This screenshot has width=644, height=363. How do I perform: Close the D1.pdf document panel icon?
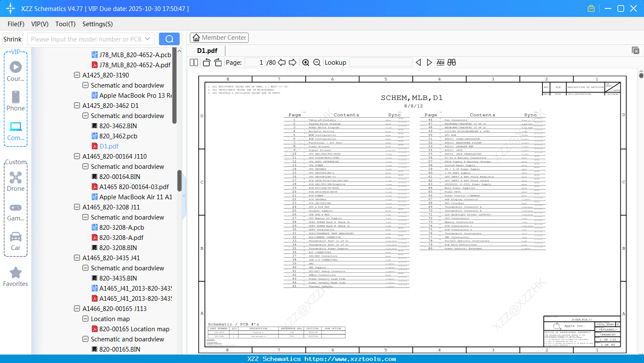636,50
